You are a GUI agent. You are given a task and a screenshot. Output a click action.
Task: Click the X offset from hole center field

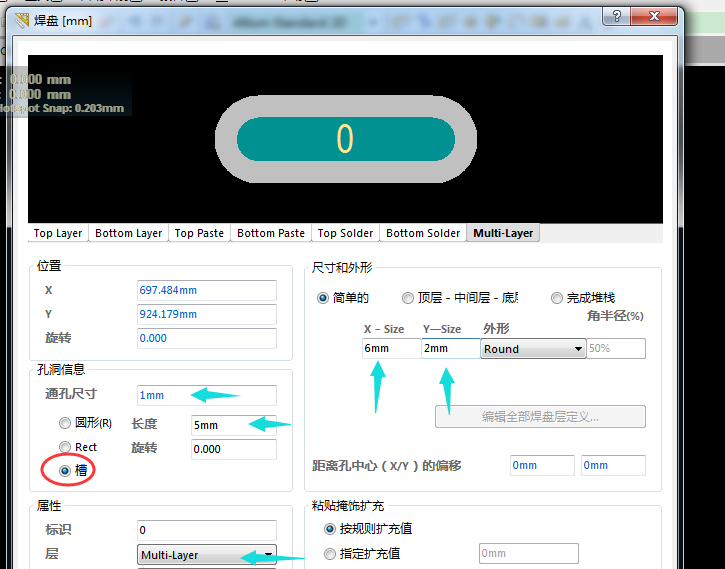[x=542, y=465]
